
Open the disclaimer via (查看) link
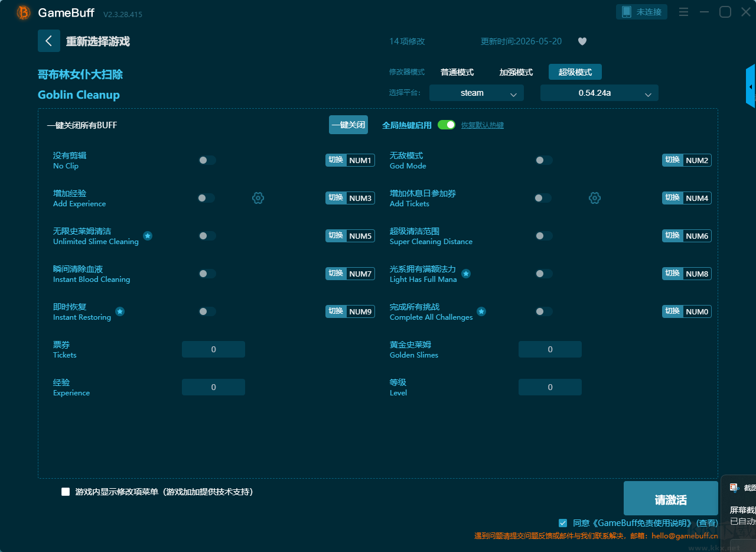tap(707, 523)
